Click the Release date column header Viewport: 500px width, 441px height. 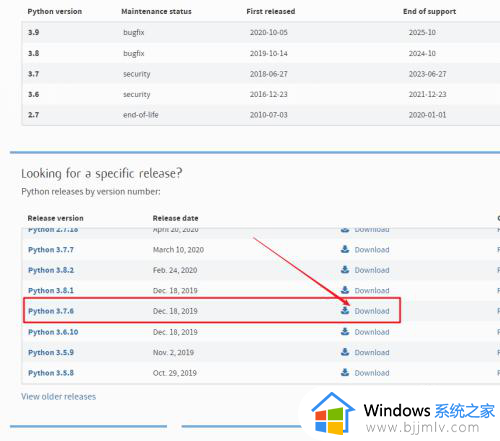point(175,218)
